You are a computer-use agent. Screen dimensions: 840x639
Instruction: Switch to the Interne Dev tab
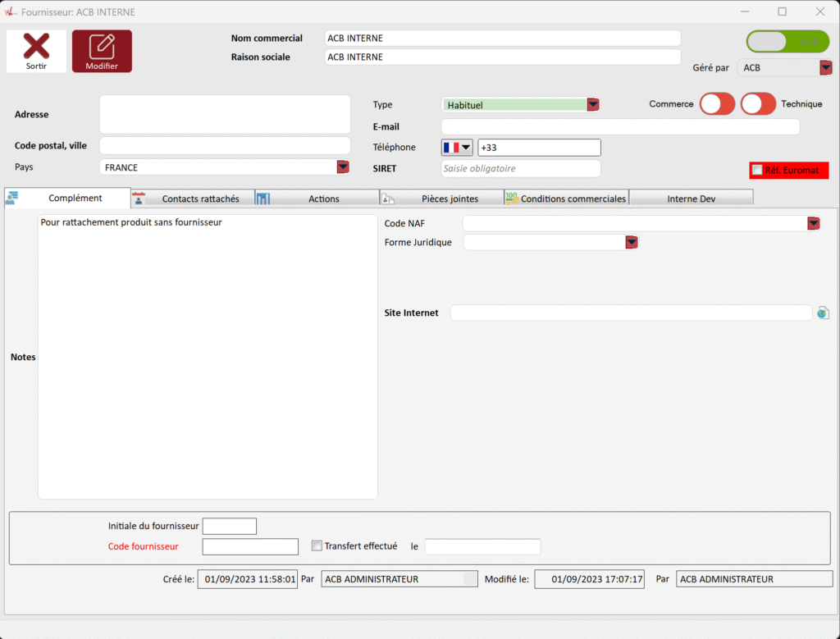pos(691,199)
